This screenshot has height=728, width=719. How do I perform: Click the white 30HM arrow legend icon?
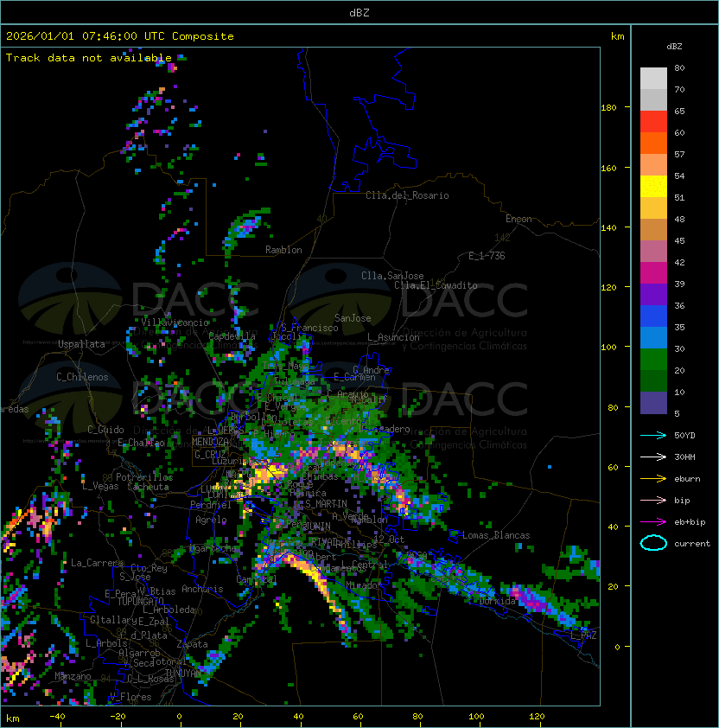(653, 457)
